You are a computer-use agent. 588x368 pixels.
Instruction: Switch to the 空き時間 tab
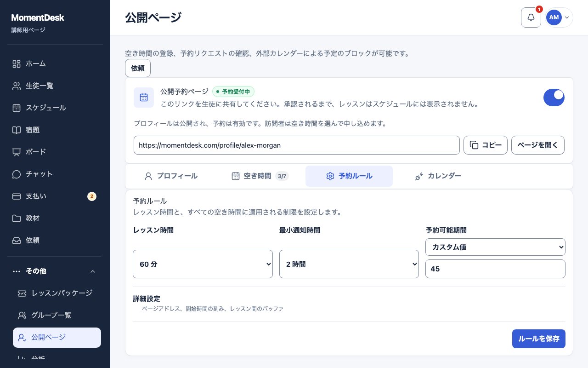pyautogui.click(x=260, y=176)
